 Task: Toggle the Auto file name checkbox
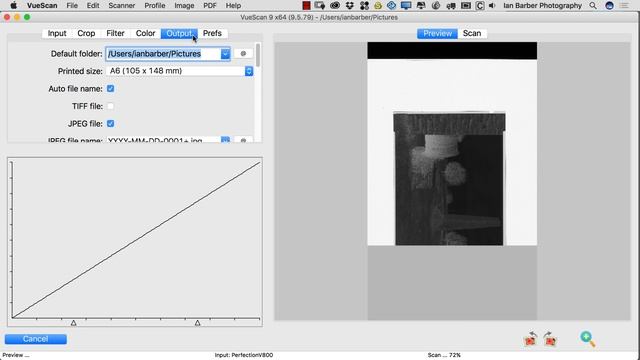110,89
